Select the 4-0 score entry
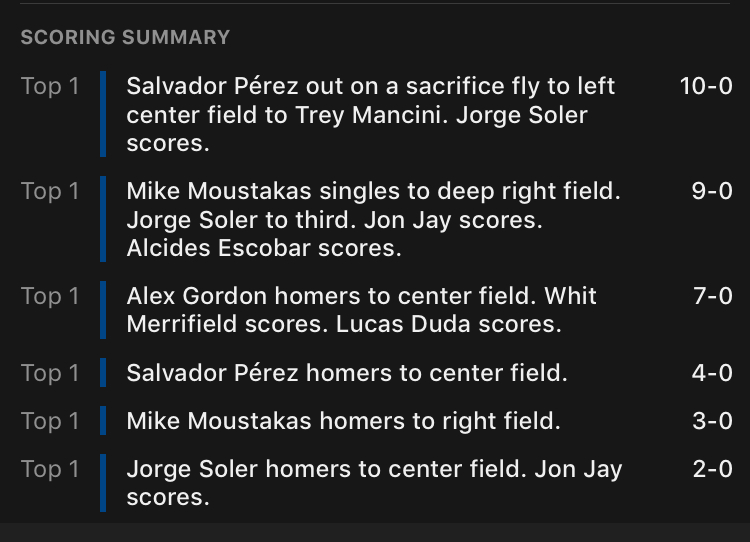This screenshot has height=542, width=750. [712, 373]
